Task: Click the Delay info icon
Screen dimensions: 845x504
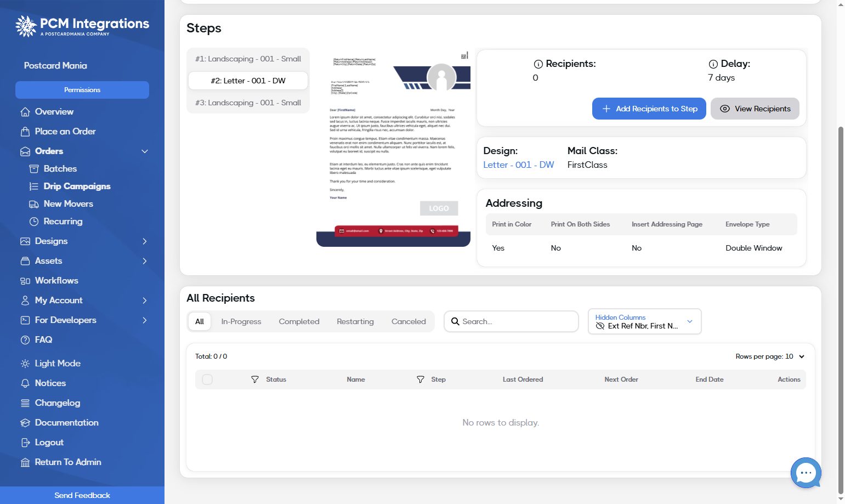Action: click(713, 64)
